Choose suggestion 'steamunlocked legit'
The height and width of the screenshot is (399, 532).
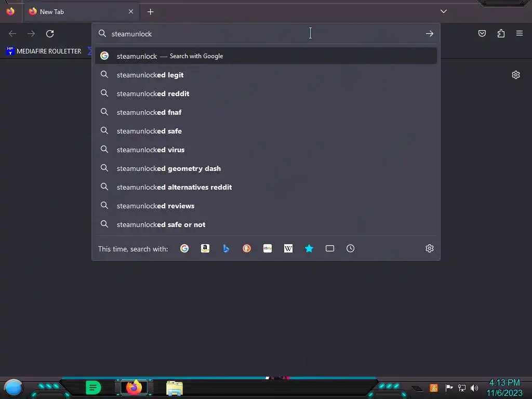click(266, 75)
